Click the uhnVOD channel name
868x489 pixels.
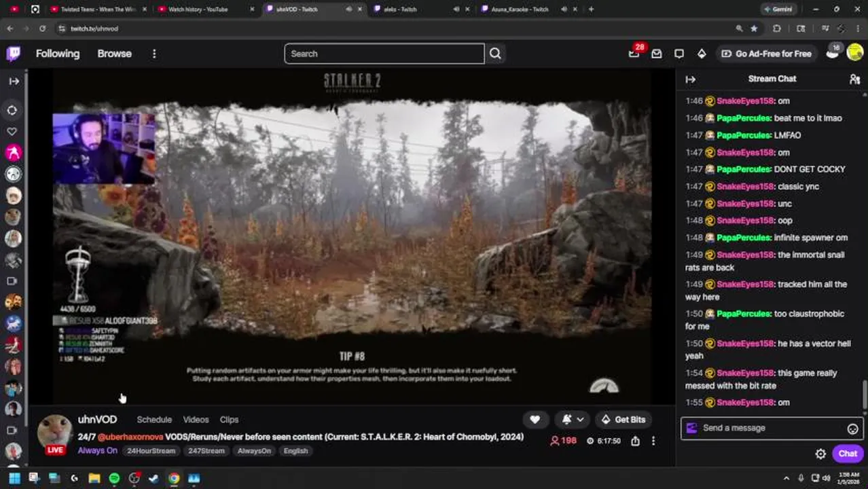[x=97, y=420]
